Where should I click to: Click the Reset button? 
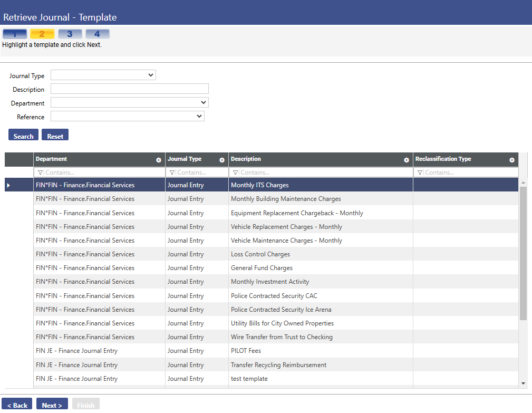[x=55, y=135]
